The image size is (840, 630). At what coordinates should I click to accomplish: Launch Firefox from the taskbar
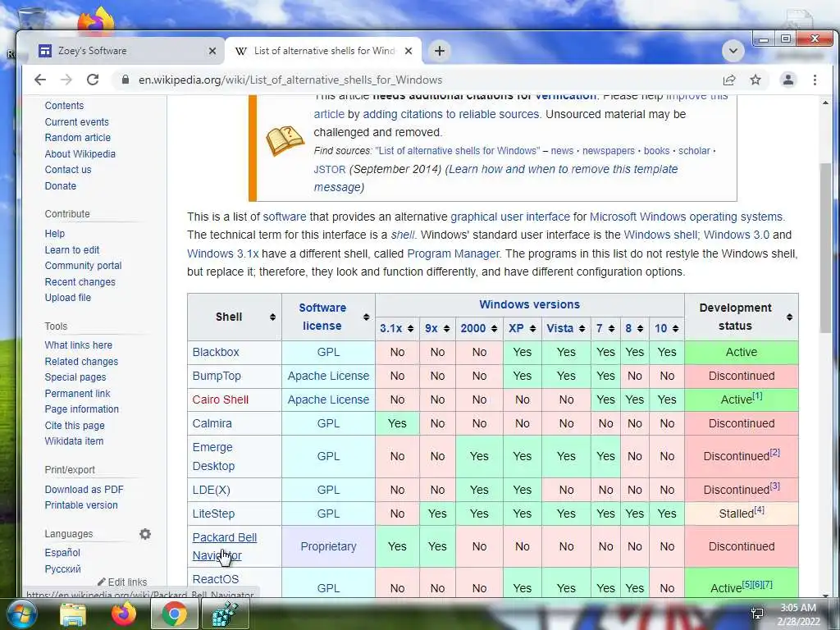[x=124, y=614]
